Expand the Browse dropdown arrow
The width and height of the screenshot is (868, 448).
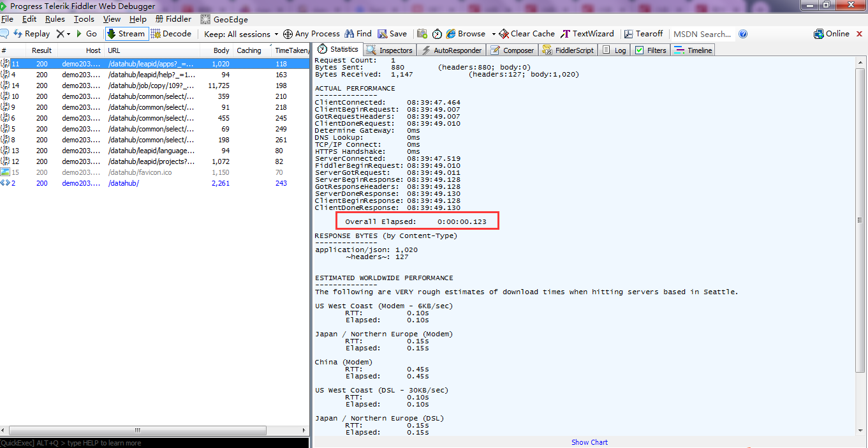494,33
